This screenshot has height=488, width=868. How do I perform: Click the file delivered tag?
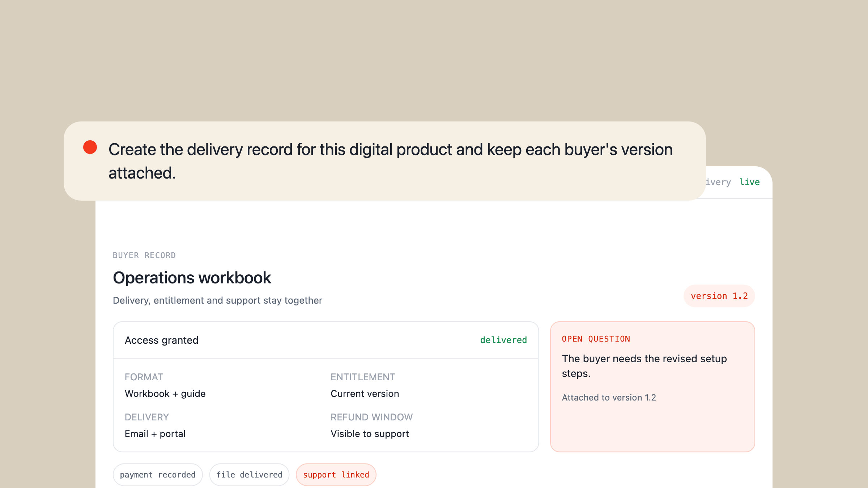[249, 475]
